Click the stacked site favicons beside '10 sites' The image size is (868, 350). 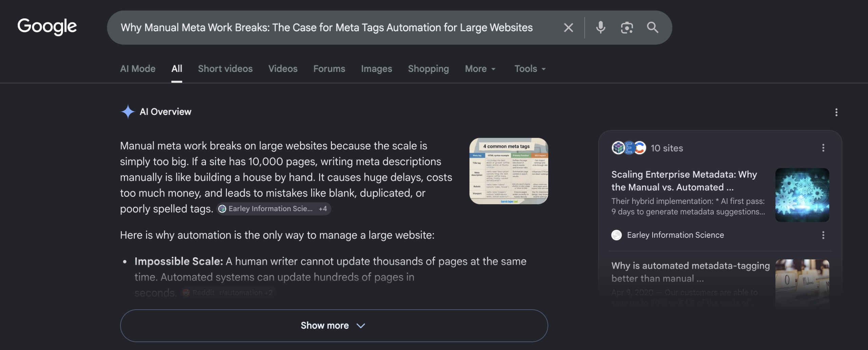tap(629, 148)
